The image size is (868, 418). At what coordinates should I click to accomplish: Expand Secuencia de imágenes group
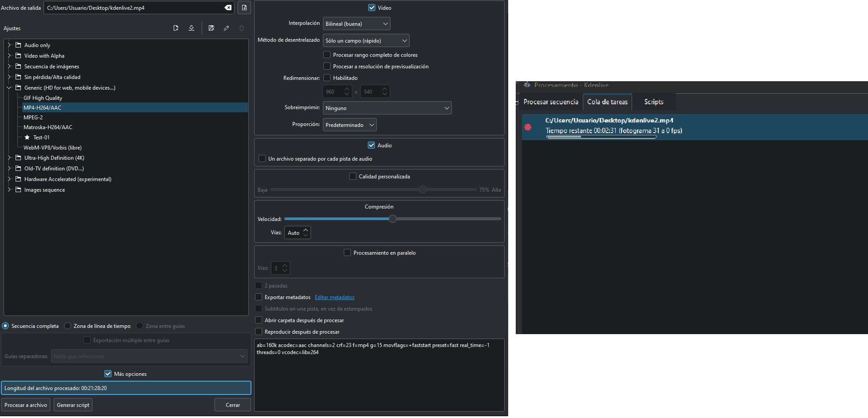[x=9, y=66]
